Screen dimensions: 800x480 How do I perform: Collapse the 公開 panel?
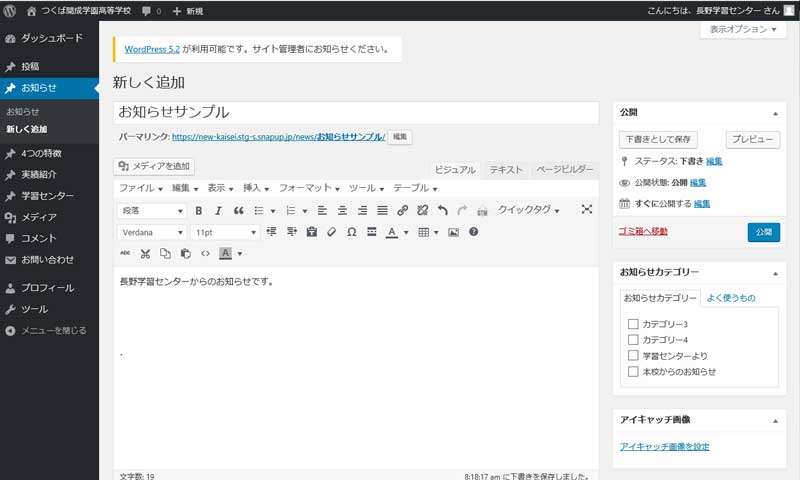tap(775, 113)
